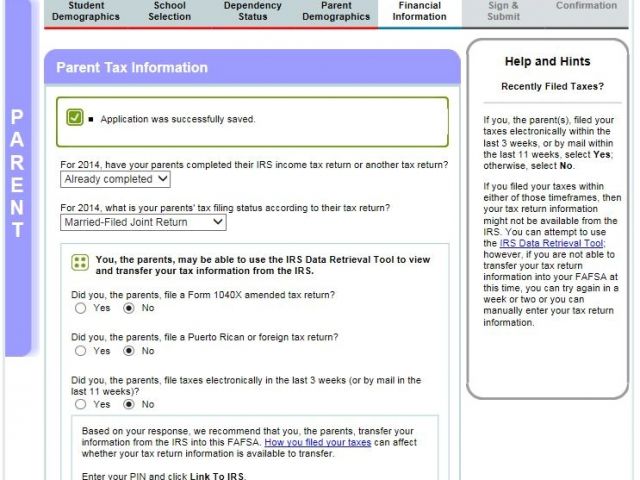Open the 'Already completed' tax return dropdown
Screen dimensions: 640x480
tap(115, 179)
